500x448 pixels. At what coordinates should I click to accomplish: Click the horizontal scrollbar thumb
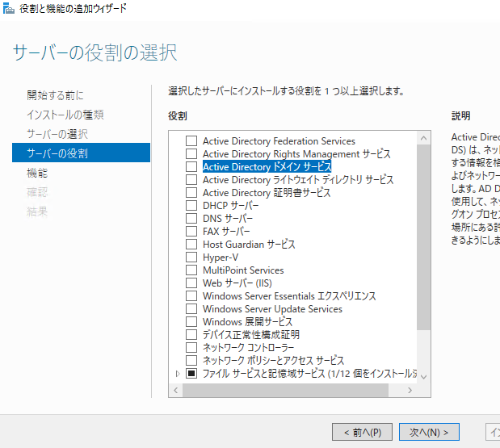click(x=285, y=391)
